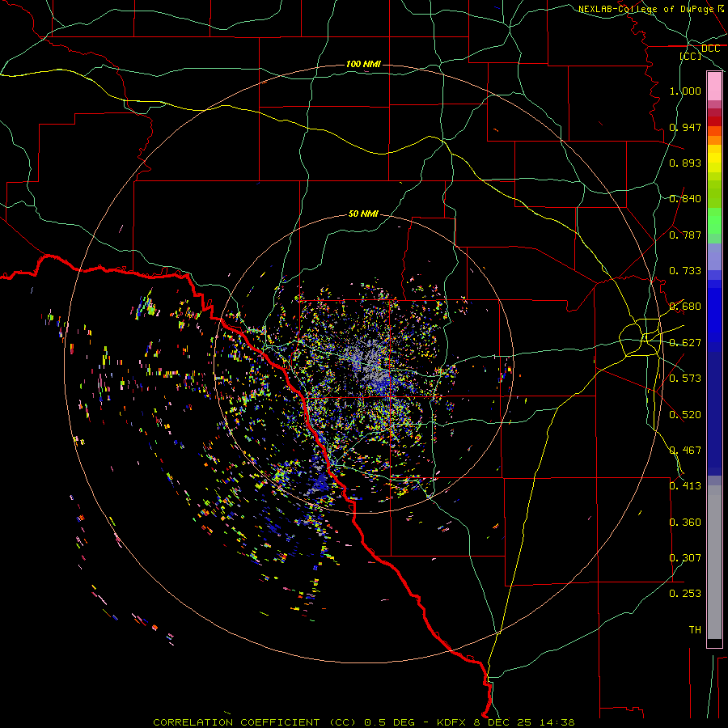Click the 100 NMI range ring label
Viewport: 728px width, 728px height.
pos(363,64)
